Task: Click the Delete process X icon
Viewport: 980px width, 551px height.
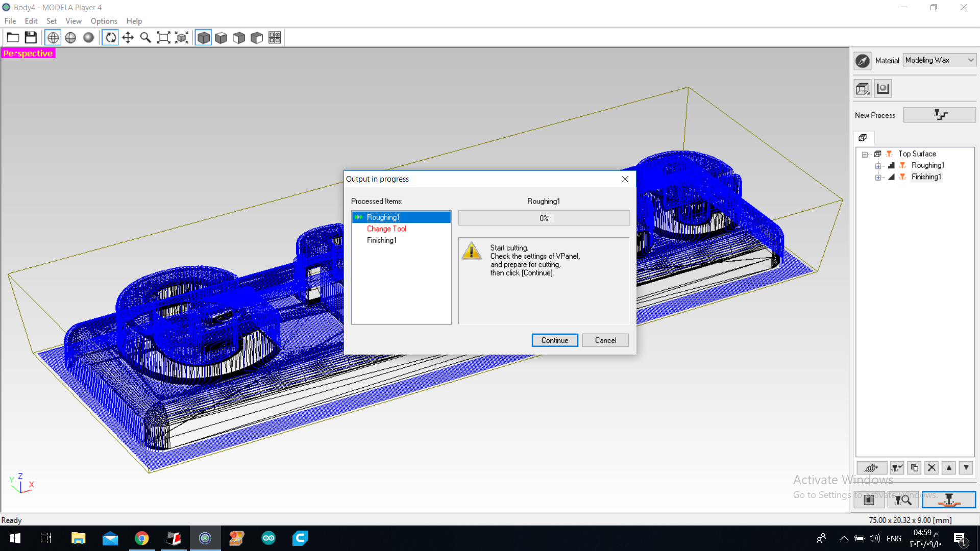Action: [932, 468]
